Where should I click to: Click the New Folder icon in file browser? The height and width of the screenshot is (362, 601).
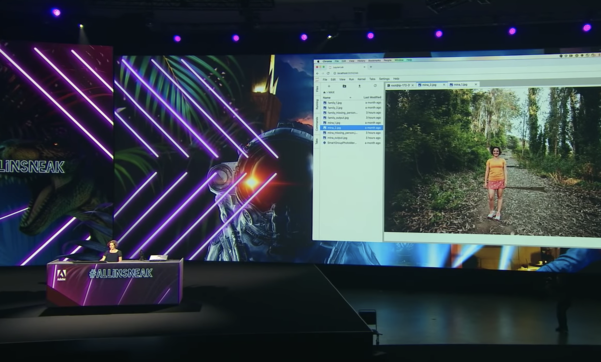coord(344,86)
